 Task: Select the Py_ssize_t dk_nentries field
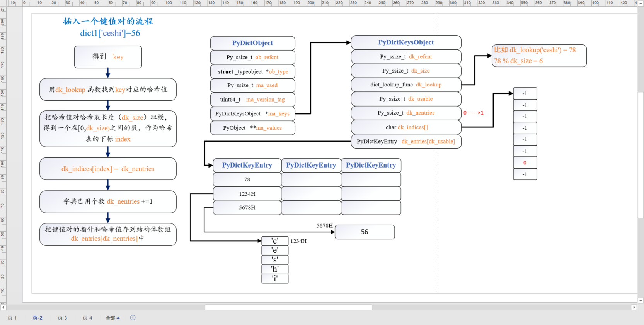pos(406,113)
